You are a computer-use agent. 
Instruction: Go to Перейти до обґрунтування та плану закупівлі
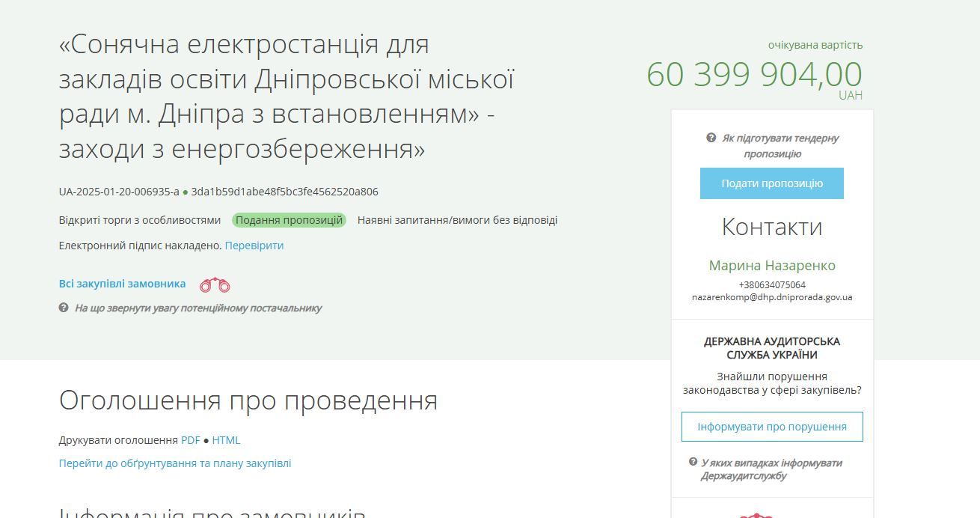pyautogui.click(x=175, y=463)
